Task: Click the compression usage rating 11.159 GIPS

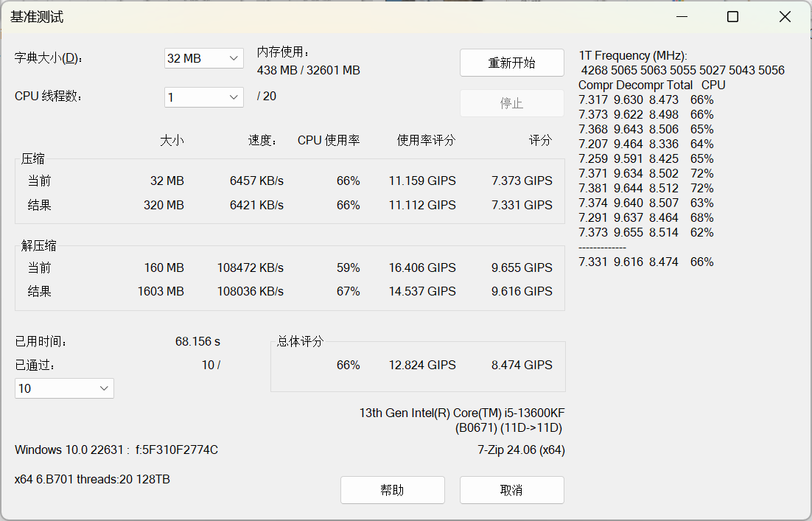Action: [422, 181]
